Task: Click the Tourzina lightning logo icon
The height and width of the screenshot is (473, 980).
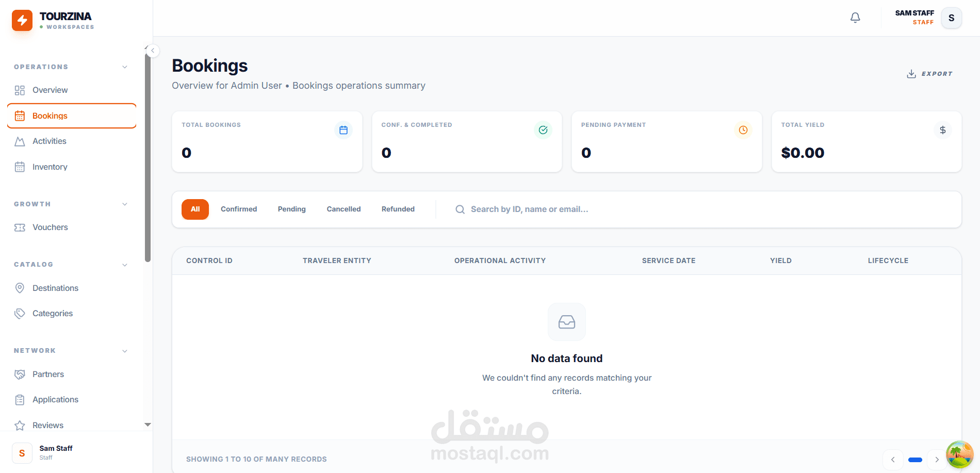Action: click(22, 21)
